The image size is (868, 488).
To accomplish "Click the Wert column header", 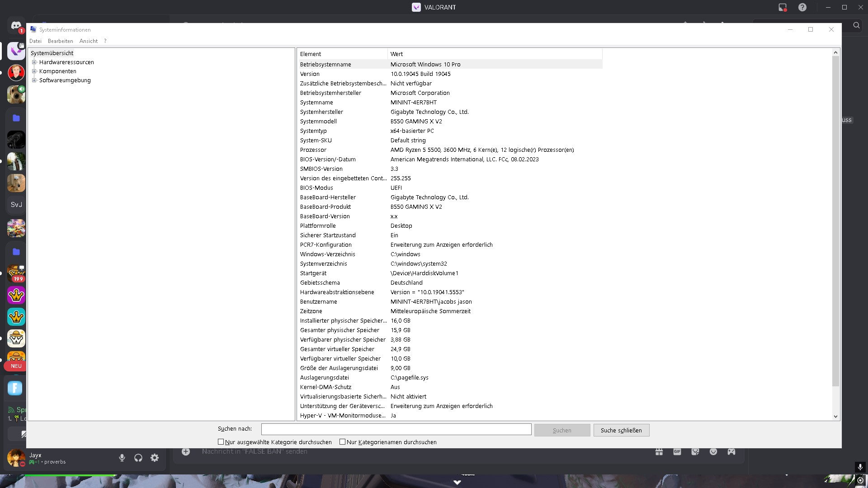I will click(495, 54).
